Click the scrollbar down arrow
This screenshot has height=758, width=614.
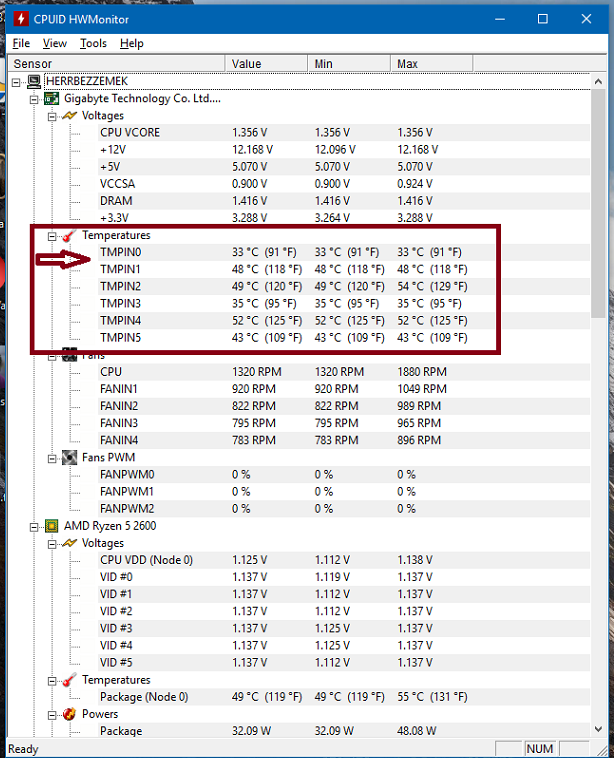tap(598, 729)
